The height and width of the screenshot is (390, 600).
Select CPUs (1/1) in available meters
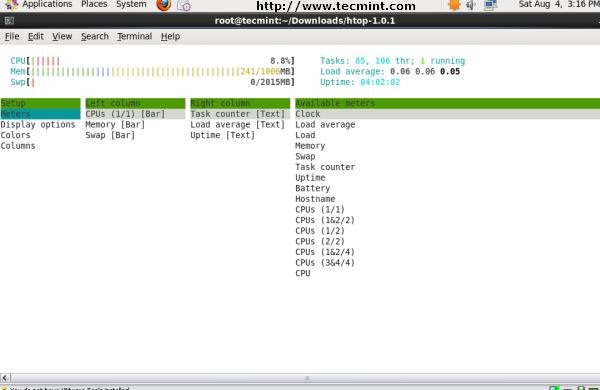[320, 210]
